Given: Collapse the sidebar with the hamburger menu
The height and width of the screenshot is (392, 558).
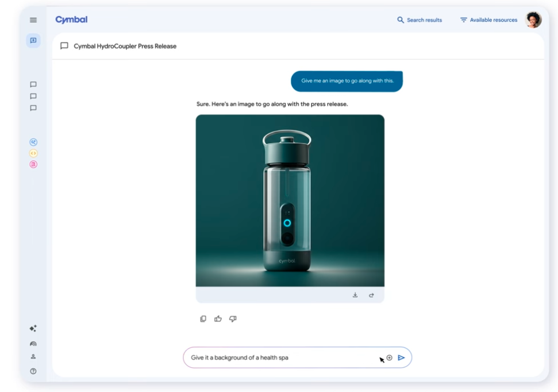Looking at the screenshot, I should pos(33,20).
